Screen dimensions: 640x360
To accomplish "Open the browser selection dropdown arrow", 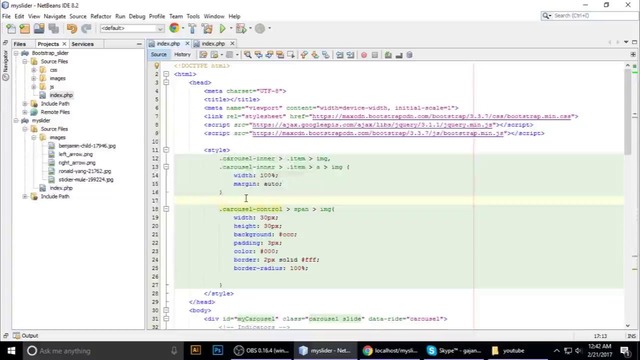I will [x=183, y=29].
